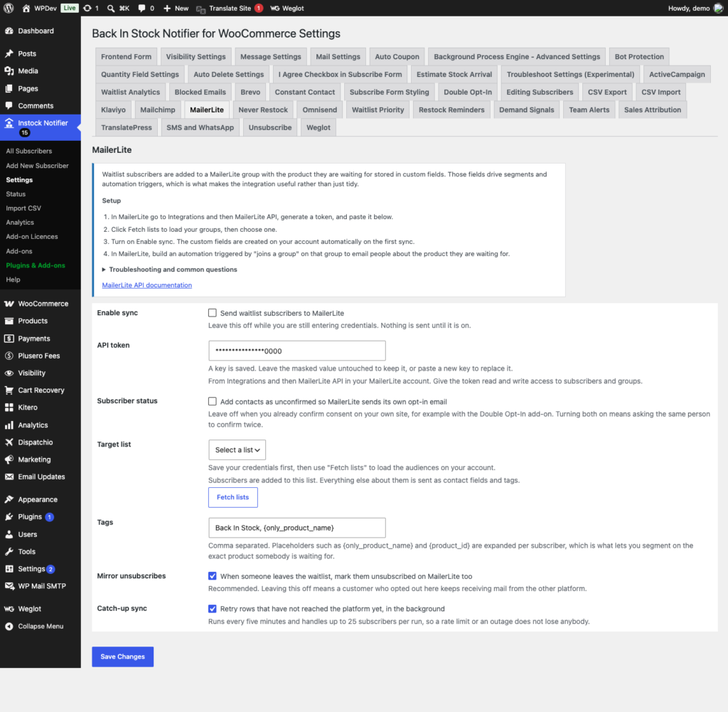This screenshot has width=728, height=712.
Task: Open the SMS and WhatsApp tab
Action: [200, 127]
